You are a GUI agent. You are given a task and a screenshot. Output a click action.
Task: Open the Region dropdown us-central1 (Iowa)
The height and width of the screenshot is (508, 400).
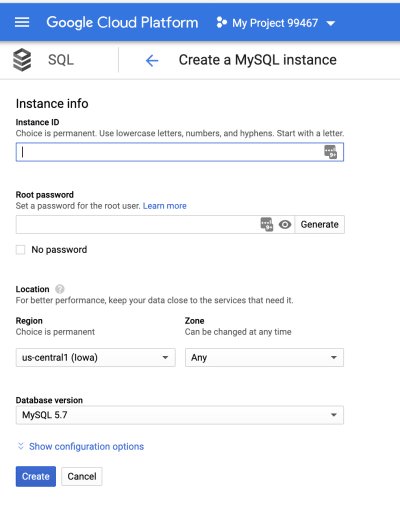(x=95, y=358)
